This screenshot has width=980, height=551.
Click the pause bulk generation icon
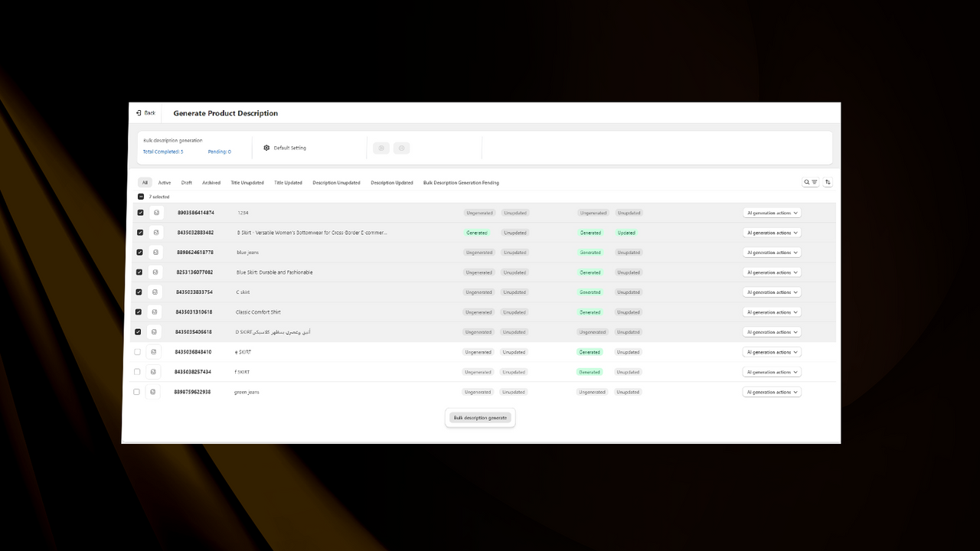tap(402, 148)
